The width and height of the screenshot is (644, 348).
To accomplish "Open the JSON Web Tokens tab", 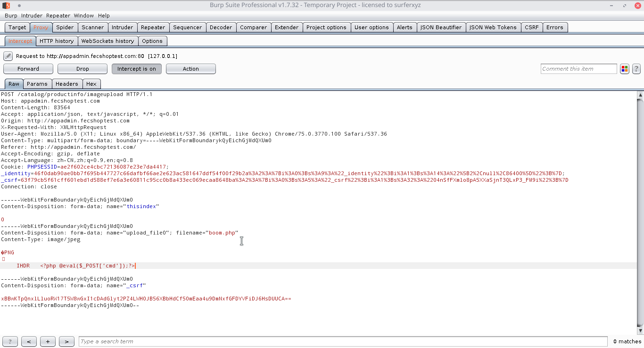I will [x=493, y=27].
